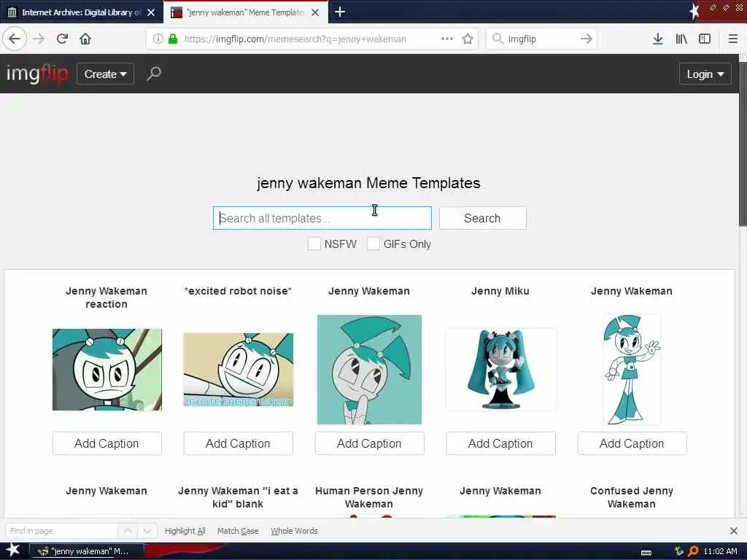Click the taskbar star start icon
Viewport: 747px width, 560px height.
(x=12, y=551)
